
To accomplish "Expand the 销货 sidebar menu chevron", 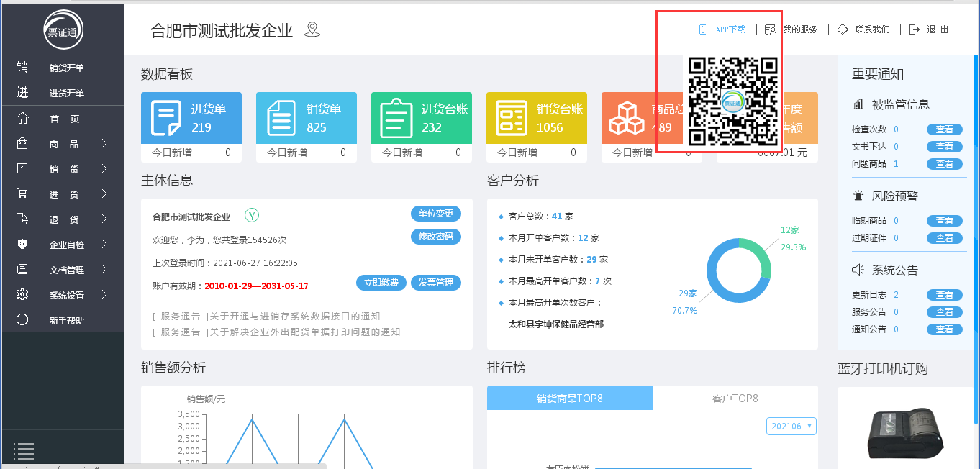I will 104,169.
